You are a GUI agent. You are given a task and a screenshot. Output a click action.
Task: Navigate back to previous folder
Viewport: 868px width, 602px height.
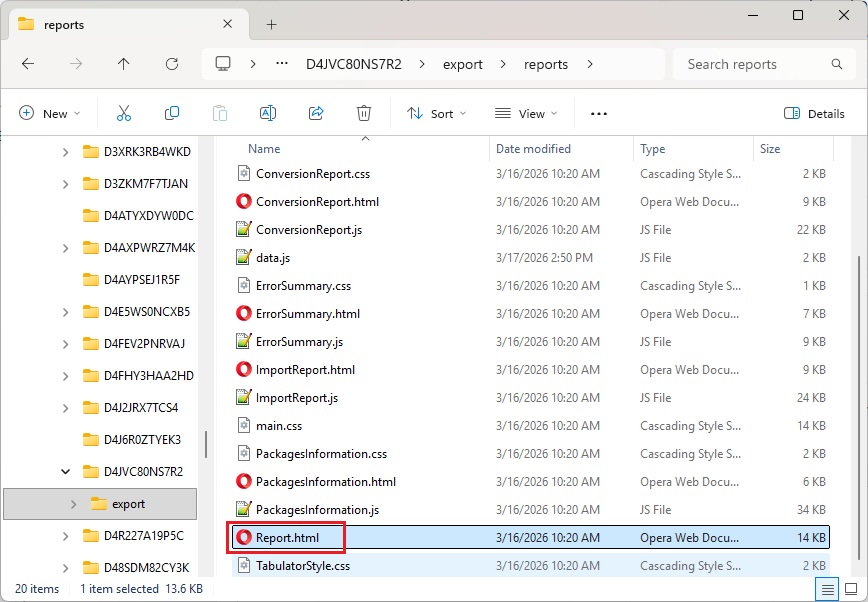[x=28, y=64]
